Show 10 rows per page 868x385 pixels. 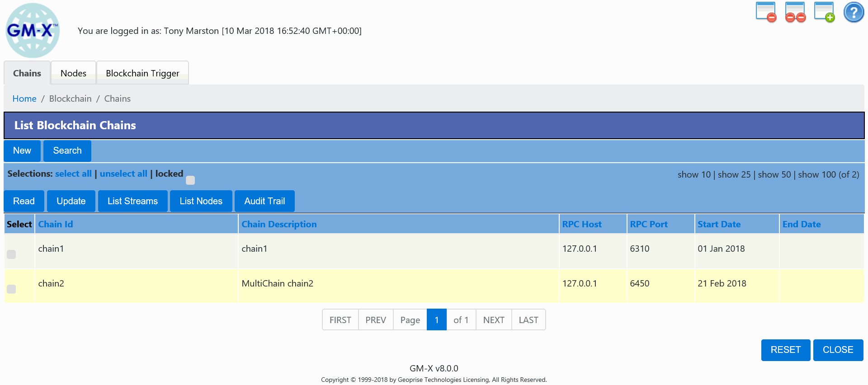point(694,174)
